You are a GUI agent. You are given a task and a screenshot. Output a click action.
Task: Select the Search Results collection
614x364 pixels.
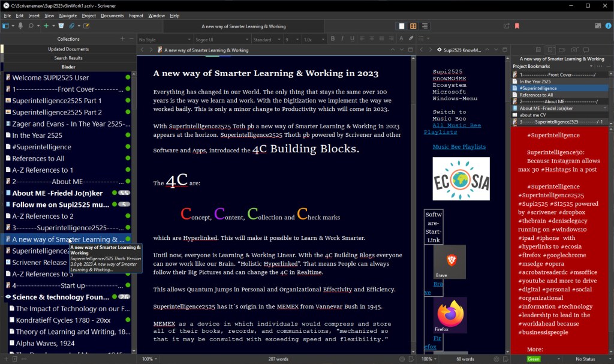(68, 58)
